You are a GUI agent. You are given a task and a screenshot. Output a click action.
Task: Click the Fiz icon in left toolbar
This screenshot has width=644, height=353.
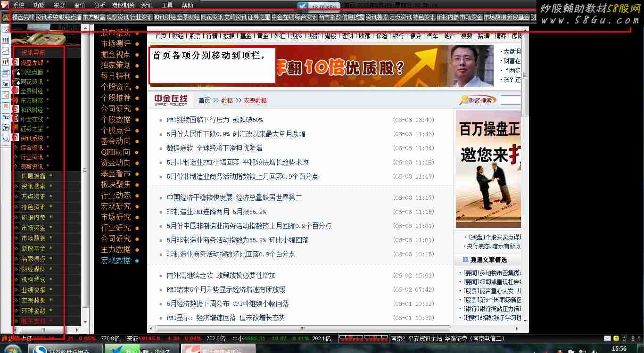pyautogui.click(x=6, y=116)
